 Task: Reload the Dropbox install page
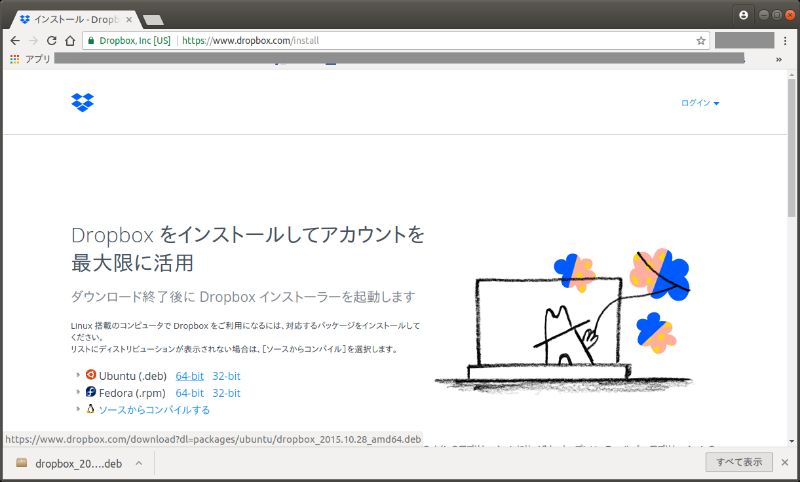point(52,41)
